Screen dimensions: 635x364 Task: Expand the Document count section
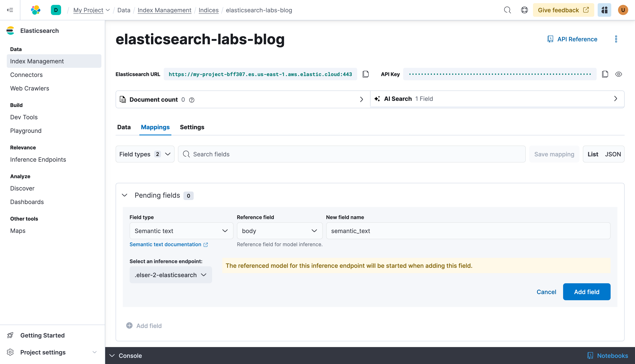click(361, 99)
